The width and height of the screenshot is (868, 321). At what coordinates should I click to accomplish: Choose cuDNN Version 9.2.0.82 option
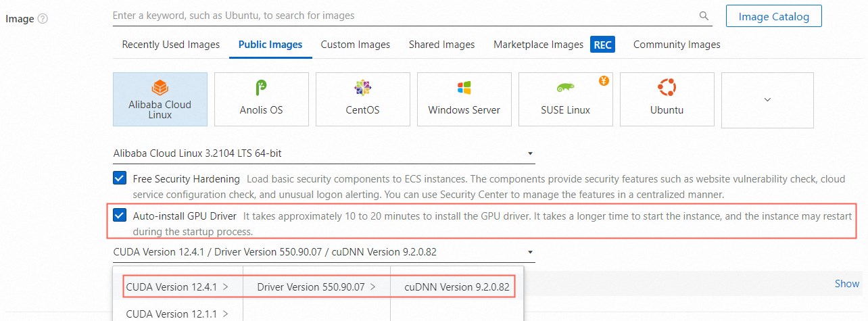(x=456, y=287)
